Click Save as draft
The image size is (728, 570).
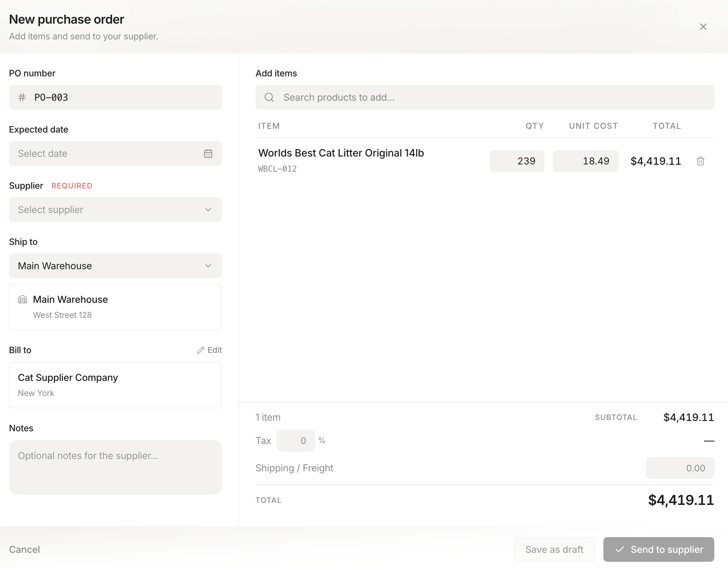point(554,549)
